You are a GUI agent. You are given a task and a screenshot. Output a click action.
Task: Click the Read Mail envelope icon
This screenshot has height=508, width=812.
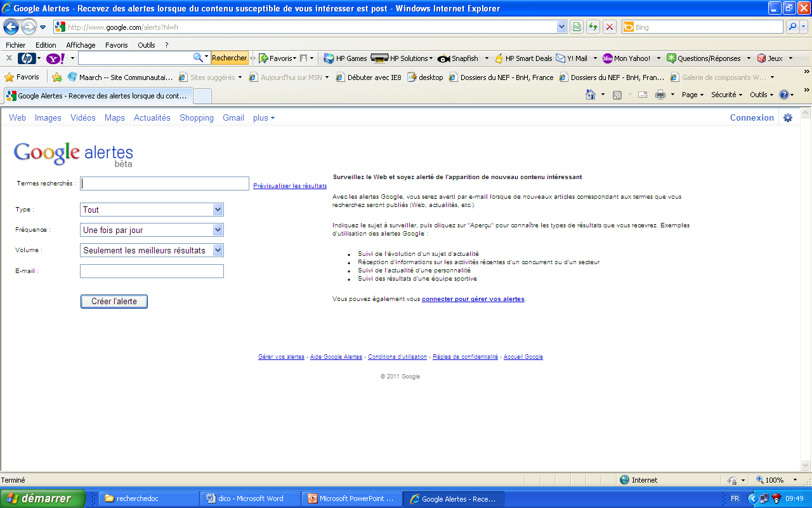643,95
